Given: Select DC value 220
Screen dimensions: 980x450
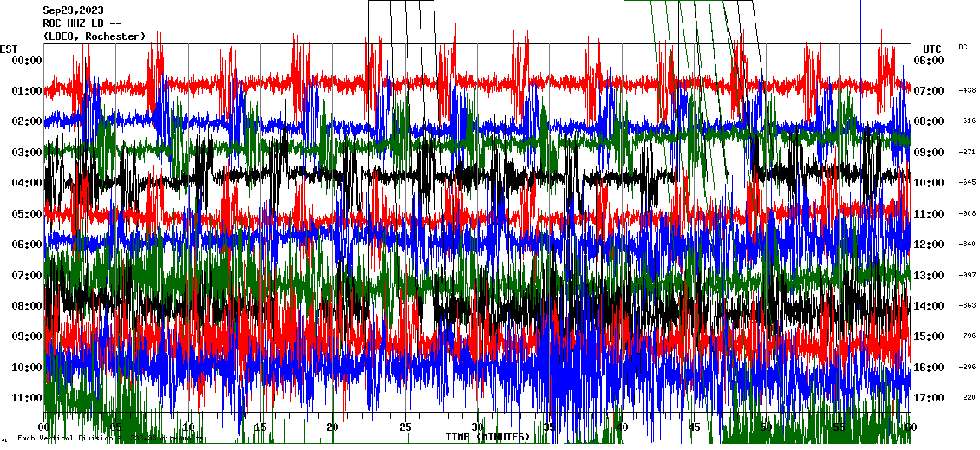Looking at the screenshot, I should click(970, 397).
